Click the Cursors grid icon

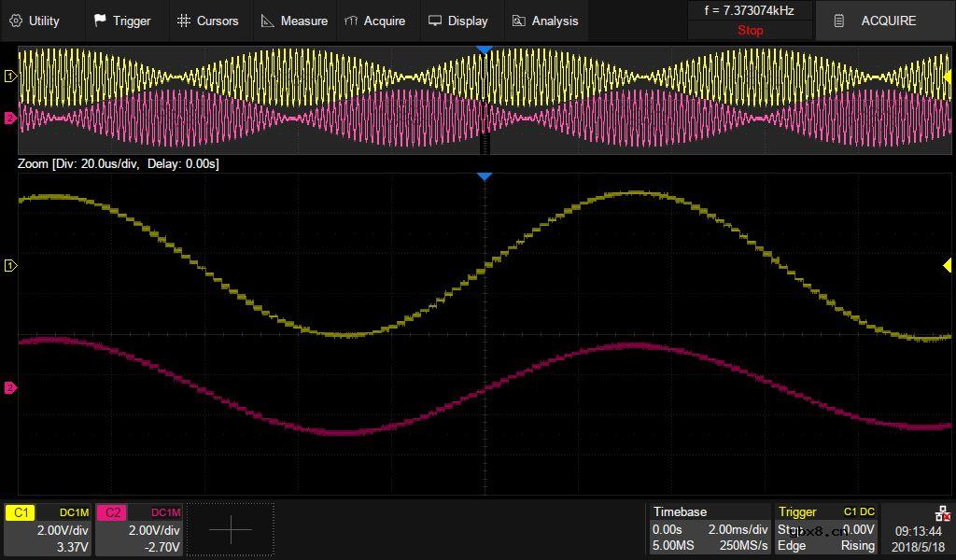click(184, 21)
